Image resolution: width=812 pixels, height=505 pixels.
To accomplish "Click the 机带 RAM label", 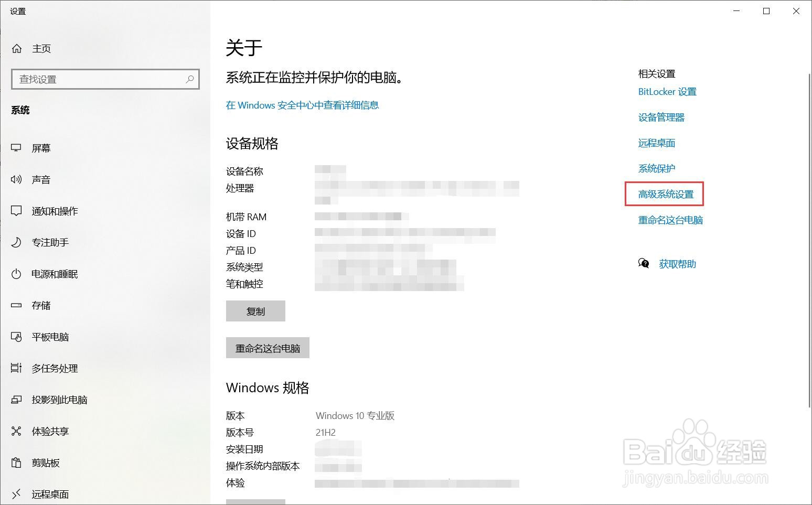I will point(246,217).
